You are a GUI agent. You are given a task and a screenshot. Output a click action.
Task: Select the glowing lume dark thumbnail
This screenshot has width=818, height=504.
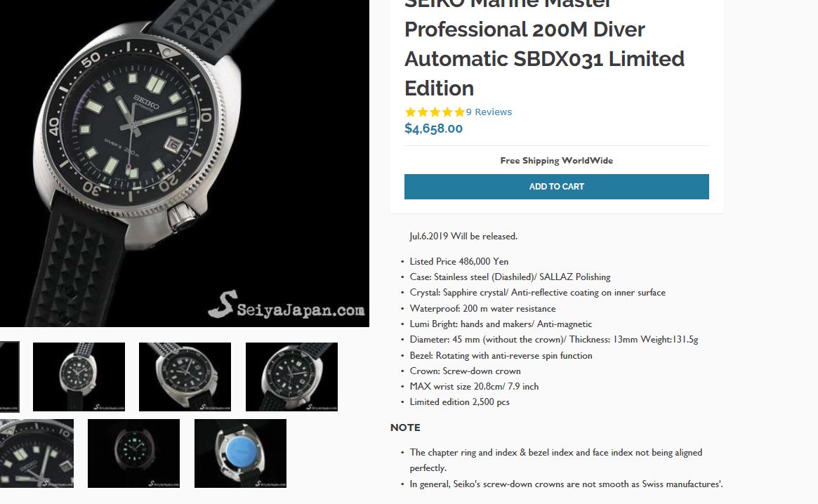click(133, 453)
